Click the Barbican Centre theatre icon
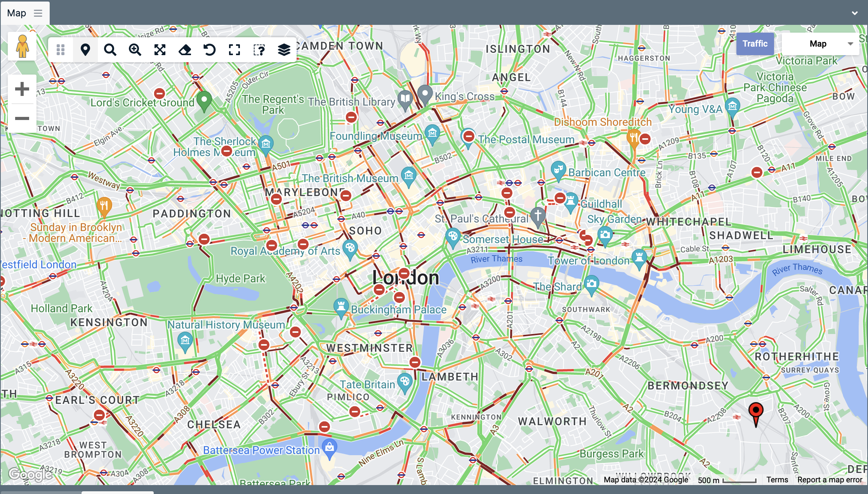Screen dimensions: 868x494 559,171
